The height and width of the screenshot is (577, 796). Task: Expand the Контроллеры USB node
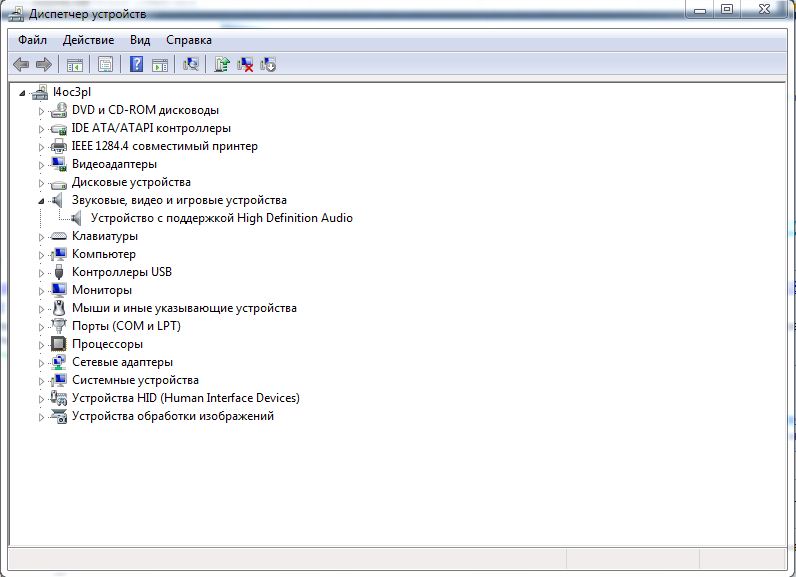point(41,273)
